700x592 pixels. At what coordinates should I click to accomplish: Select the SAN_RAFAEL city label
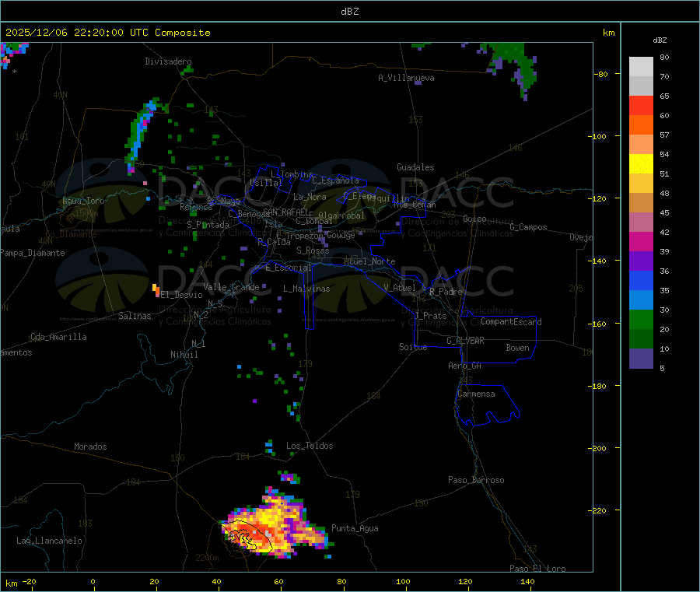tap(285, 212)
